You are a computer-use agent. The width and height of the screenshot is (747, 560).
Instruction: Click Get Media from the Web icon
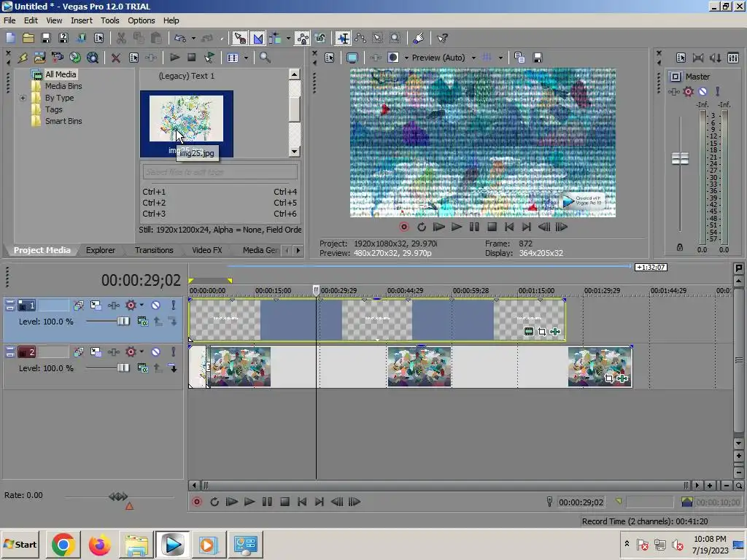(x=93, y=58)
